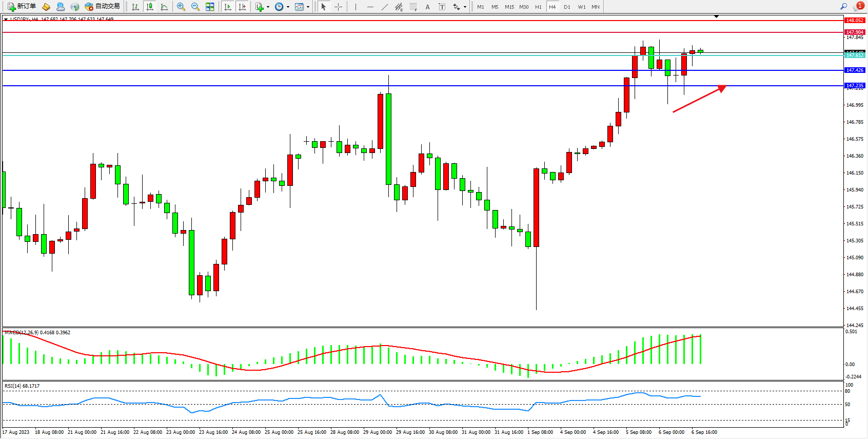
Task: Toggle the 自动交易 auto trading button
Action: pyautogui.click(x=102, y=7)
